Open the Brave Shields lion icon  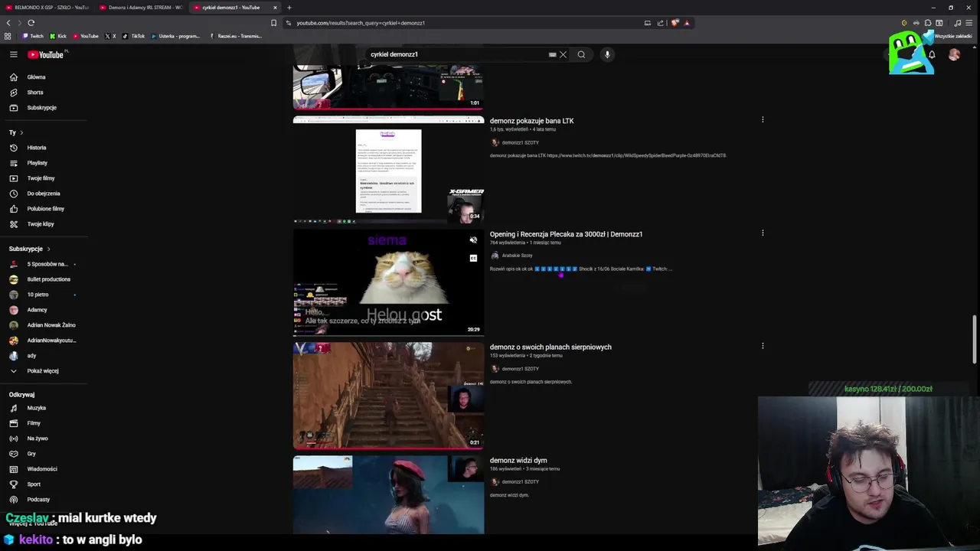click(675, 23)
